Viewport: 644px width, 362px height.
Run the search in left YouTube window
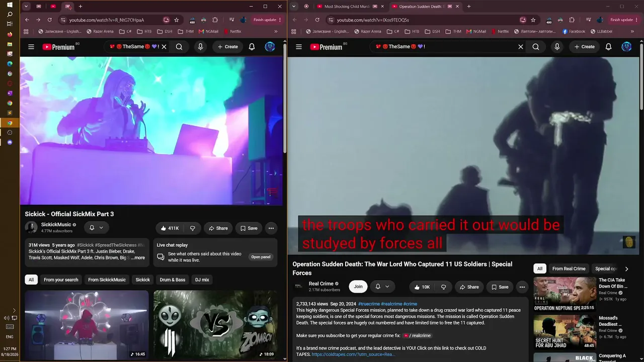tap(179, 47)
